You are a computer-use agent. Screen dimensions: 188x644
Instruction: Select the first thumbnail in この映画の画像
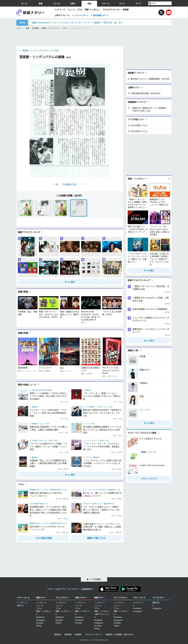pos(26,208)
